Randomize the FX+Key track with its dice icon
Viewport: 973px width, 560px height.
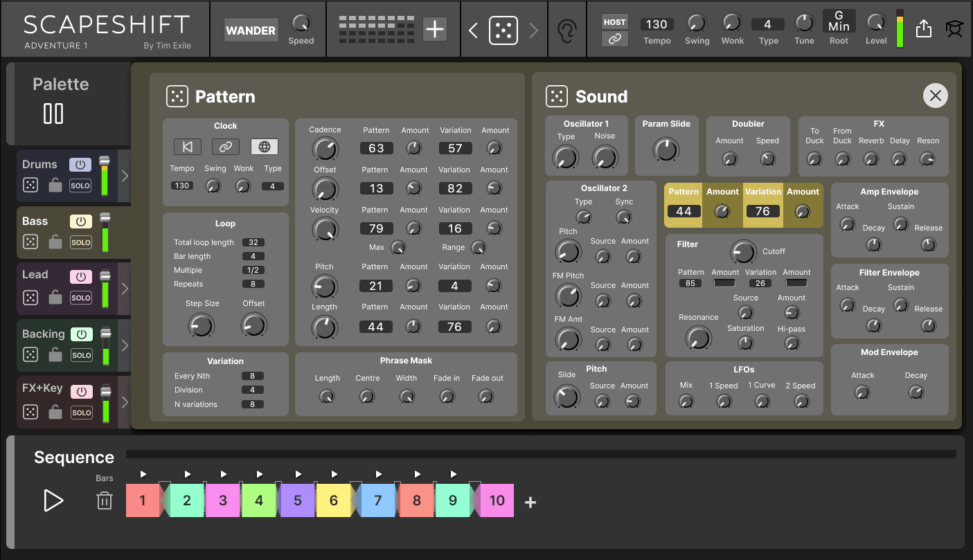30,412
